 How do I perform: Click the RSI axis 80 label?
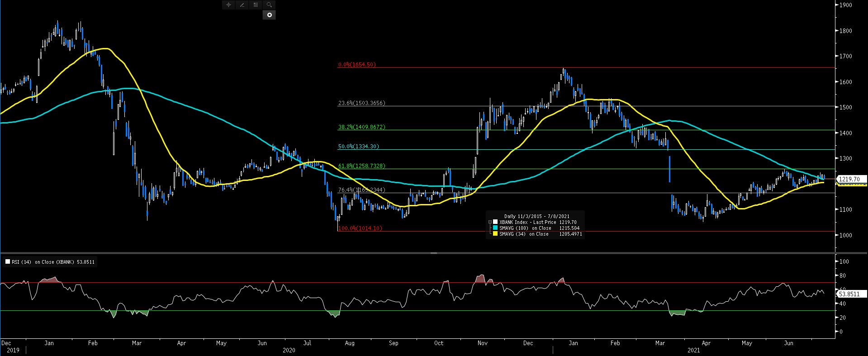click(x=842, y=275)
